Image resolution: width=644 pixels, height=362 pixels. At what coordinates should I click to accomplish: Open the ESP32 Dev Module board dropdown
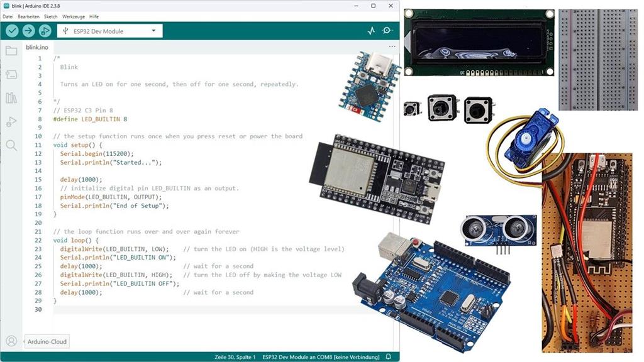pos(109,31)
